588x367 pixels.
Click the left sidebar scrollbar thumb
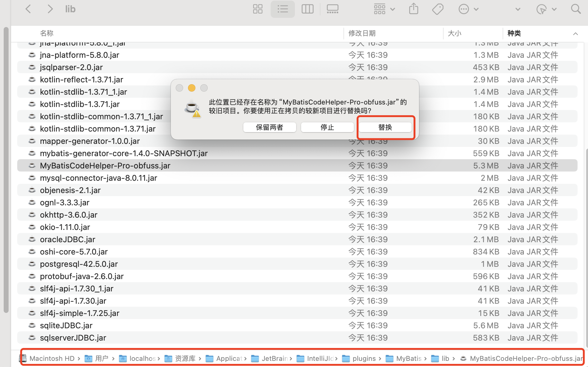6,170
